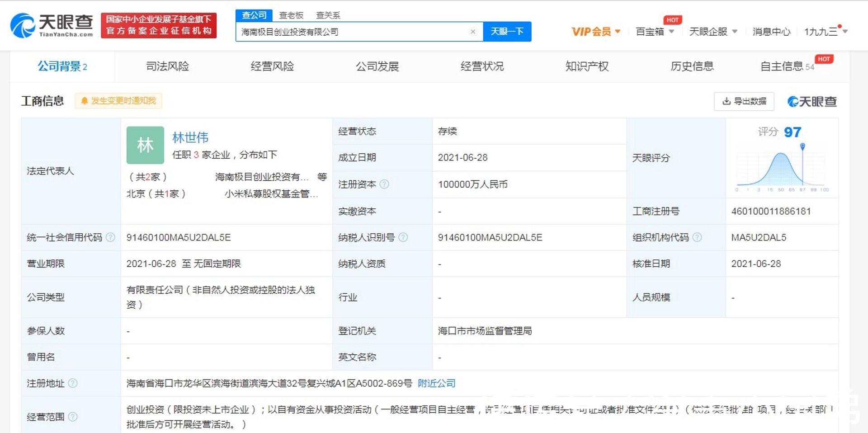868x433 pixels.
Task: Select the 司法风险 tab
Action: tap(167, 66)
